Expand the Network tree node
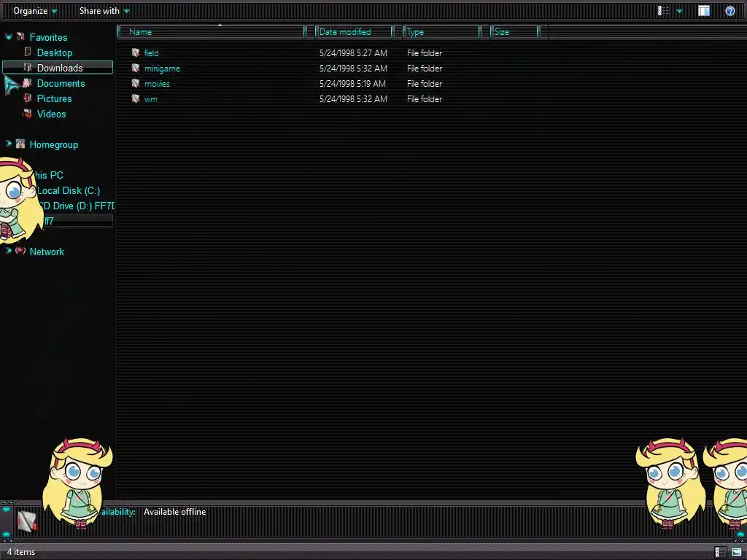Viewport: 747px width, 560px height. coord(8,251)
